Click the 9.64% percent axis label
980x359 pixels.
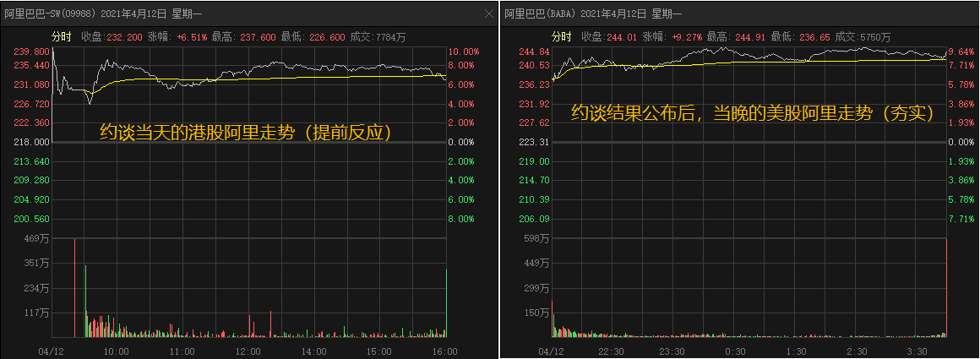(961, 52)
